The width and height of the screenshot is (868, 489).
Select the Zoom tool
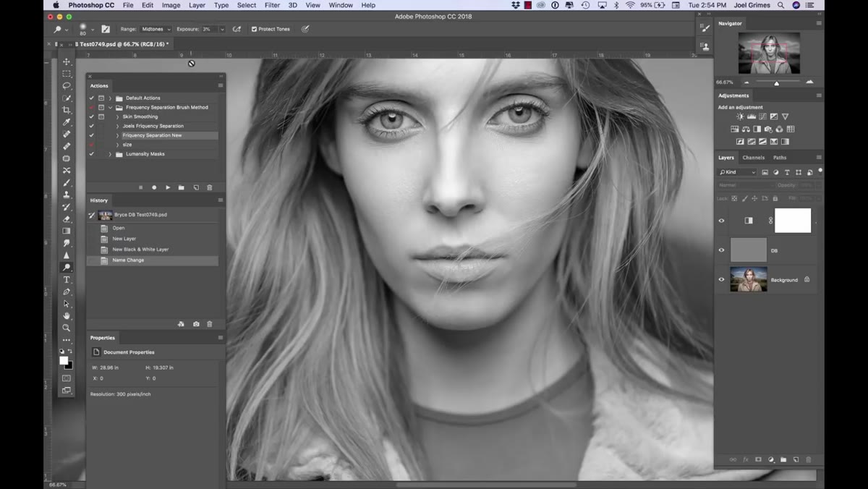click(67, 328)
